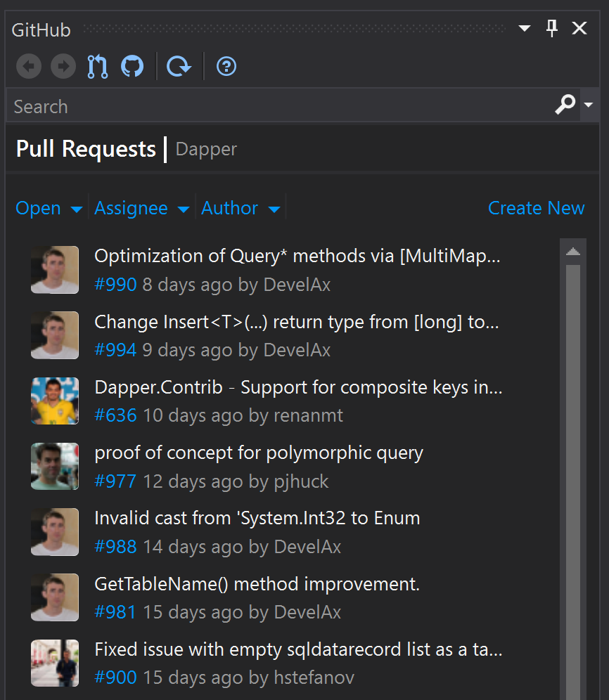Click the scrollbar up arrow
This screenshot has height=700, width=609.
coord(573,252)
